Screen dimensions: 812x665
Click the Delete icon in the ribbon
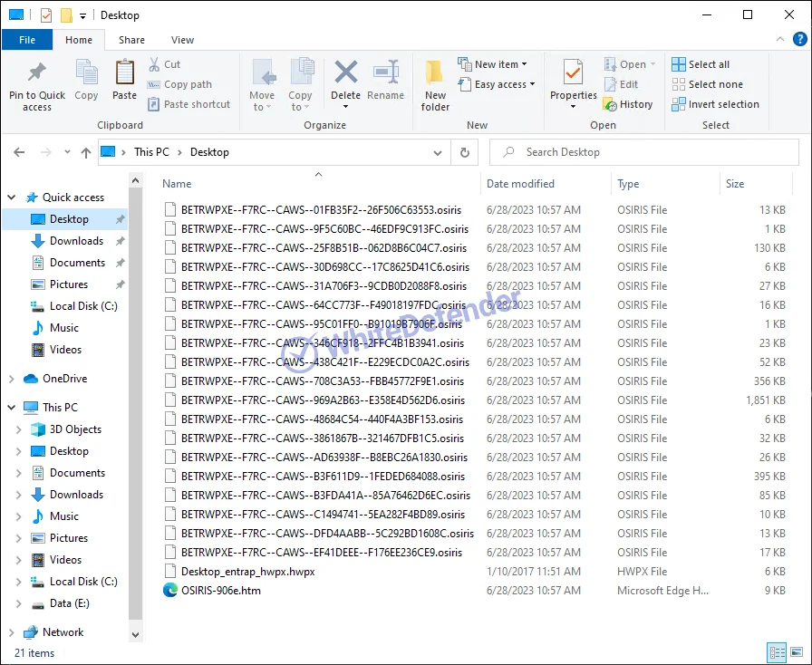[x=345, y=80]
